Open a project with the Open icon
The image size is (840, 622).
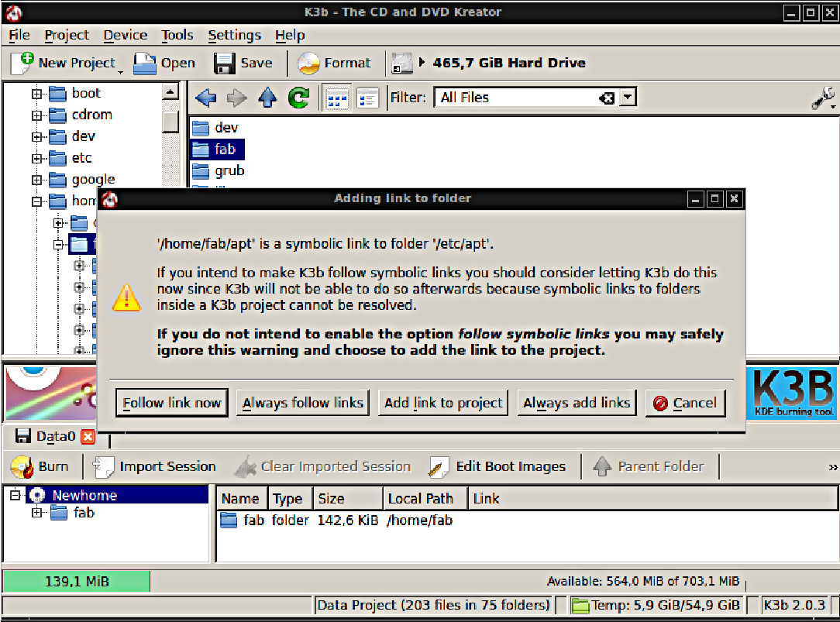[x=144, y=64]
